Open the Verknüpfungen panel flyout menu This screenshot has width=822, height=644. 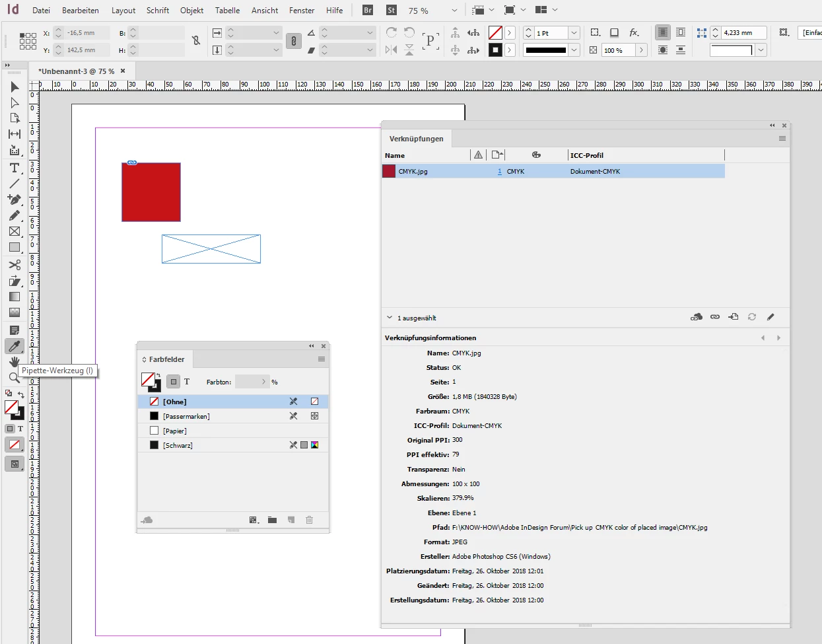(782, 139)
